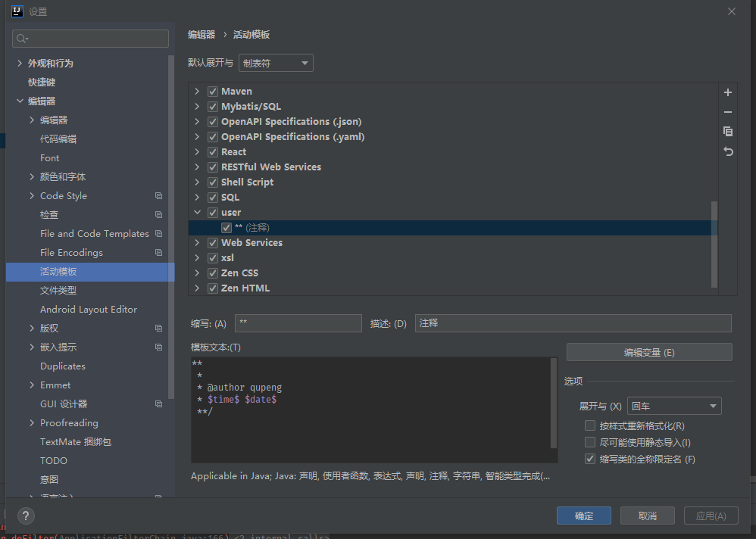Screen dimensions: 756x539
Task: Click the remove template minus icon
Action: tap(728, 112)
